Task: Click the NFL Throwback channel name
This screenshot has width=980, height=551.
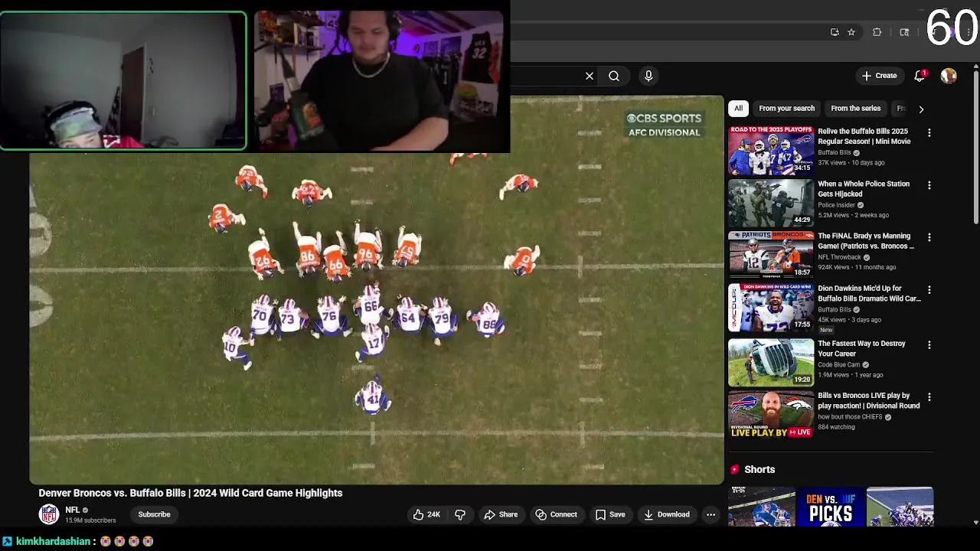Action: 840,257
